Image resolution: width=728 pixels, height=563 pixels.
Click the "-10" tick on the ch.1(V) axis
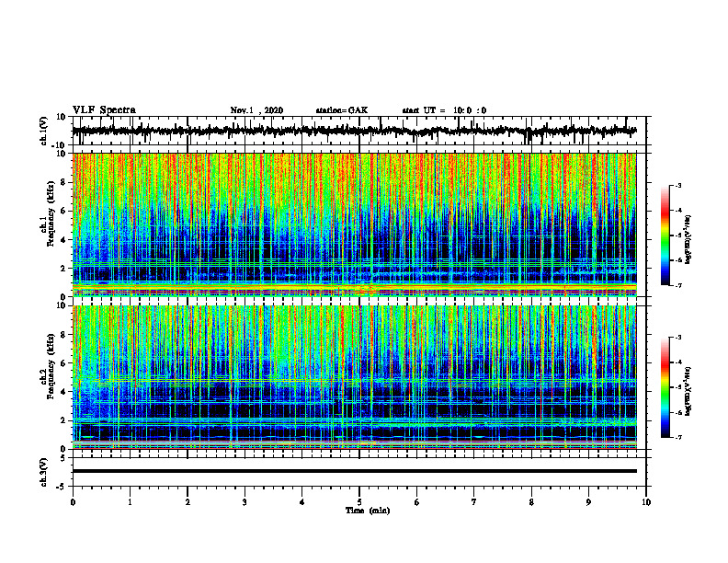(x=60, y=145)
